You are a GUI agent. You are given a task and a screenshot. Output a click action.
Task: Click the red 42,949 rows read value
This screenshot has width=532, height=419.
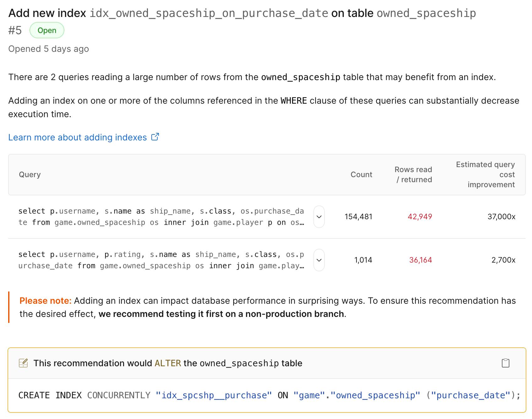point(420,216)
